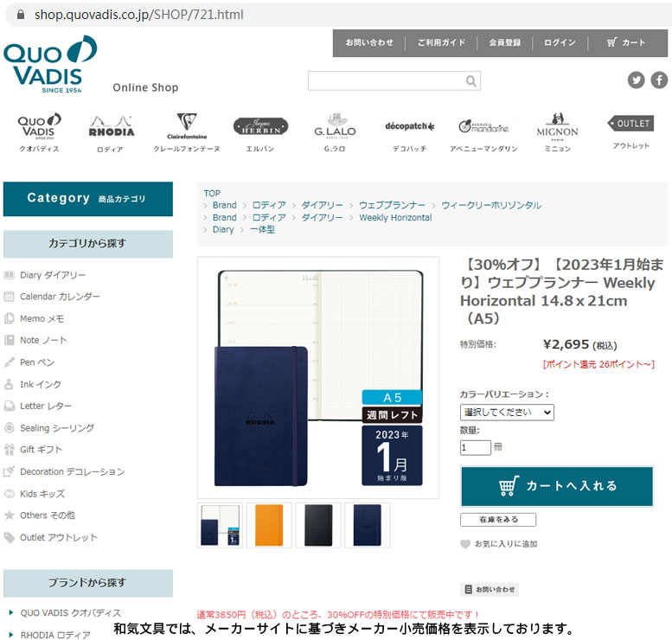Open the Facebook page icon
The width and height of the screenshot is (672, 640).
659,80
